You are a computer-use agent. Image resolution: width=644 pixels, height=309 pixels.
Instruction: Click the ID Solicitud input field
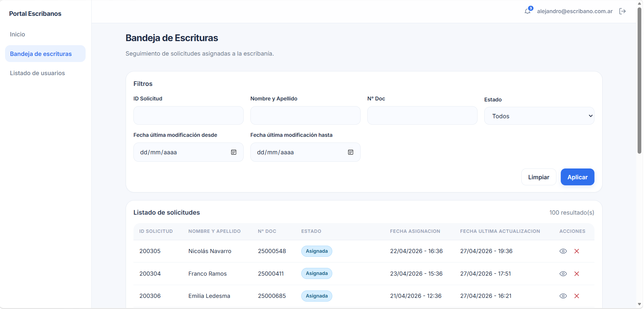[x=188, y=115]
